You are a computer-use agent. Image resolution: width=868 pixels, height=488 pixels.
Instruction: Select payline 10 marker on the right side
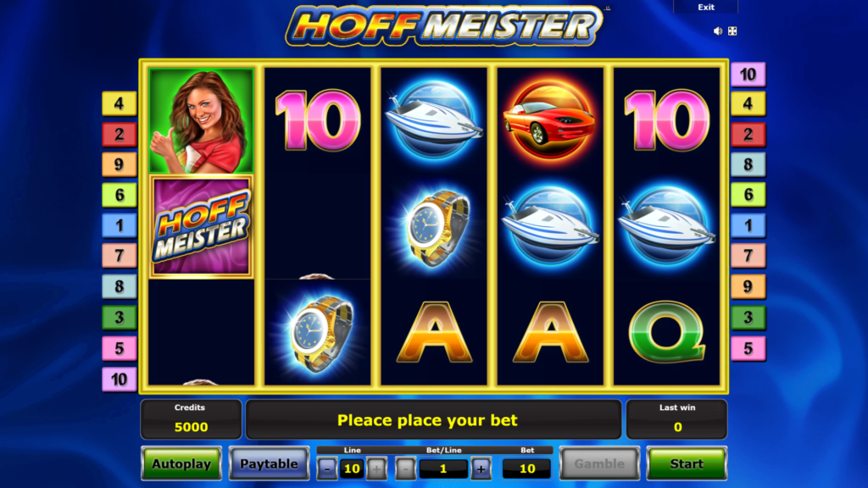tap(748, 75)
